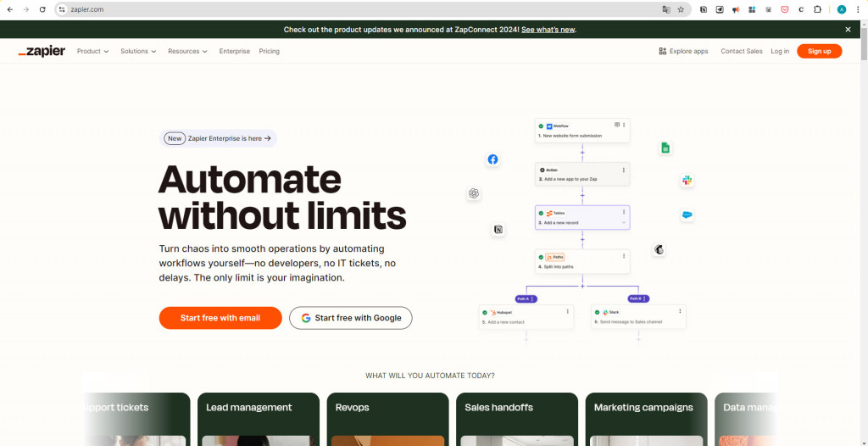Dismiss the ZapConnect announcement banner
Viewport: 868px width, 446px height.
[848, 30]
